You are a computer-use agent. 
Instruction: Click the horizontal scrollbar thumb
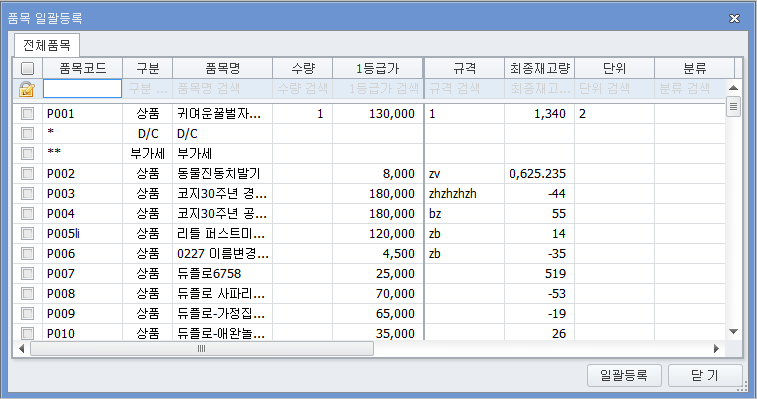pyautogui.click(x=202, y=348)
